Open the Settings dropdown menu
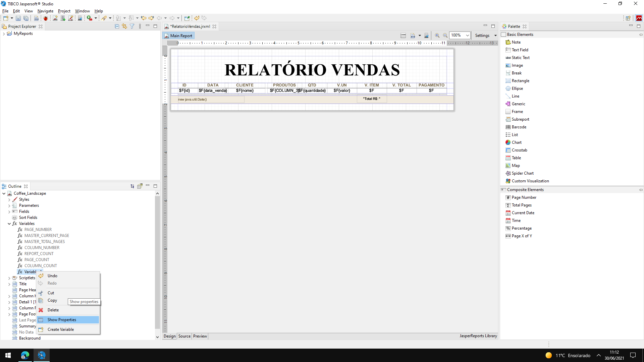The image size is (644, 362). click(x=485, y=36)
